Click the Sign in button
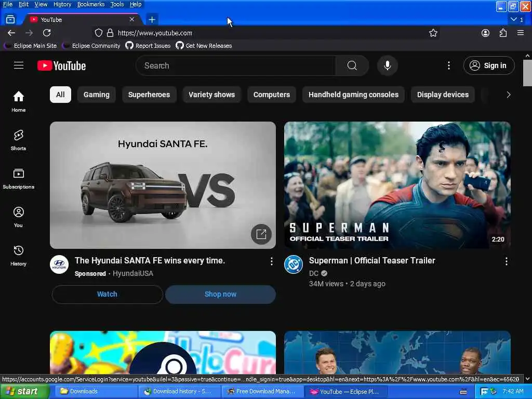This screenshot has width=532, height=399. 488,65
